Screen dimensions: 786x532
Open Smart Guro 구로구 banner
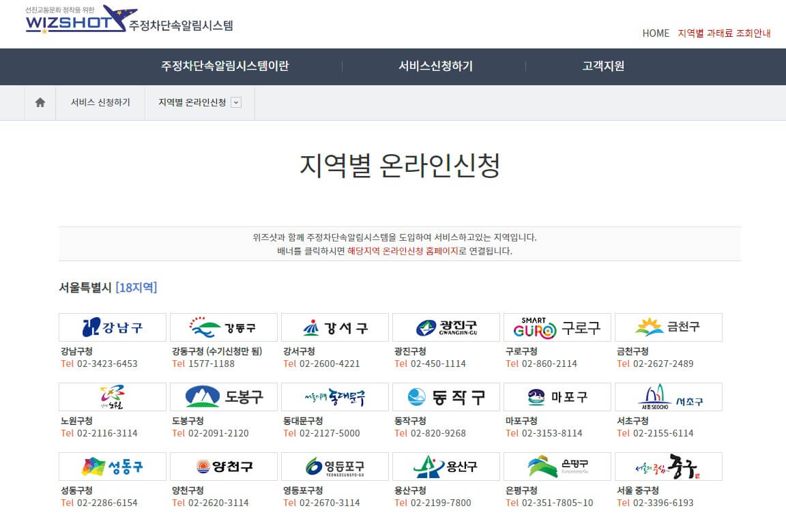pos(557,327)
